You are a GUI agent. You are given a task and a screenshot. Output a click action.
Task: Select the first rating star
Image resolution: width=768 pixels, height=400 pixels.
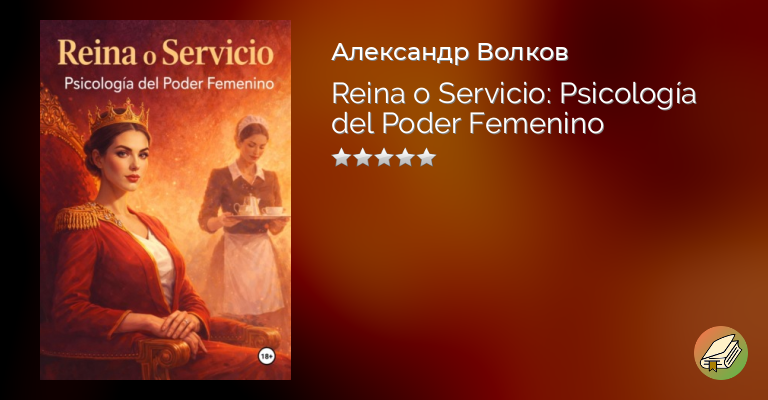pyautogui.click(x=341, y=158)
